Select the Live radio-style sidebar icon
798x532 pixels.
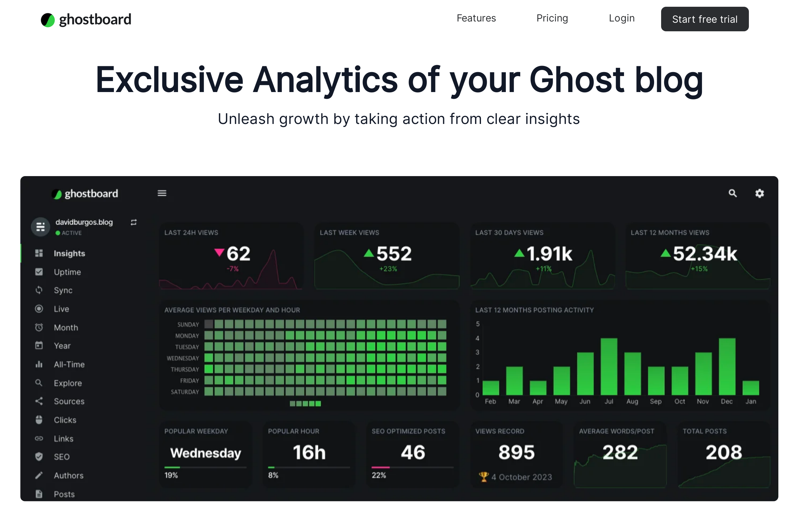[x=39, y=309]
